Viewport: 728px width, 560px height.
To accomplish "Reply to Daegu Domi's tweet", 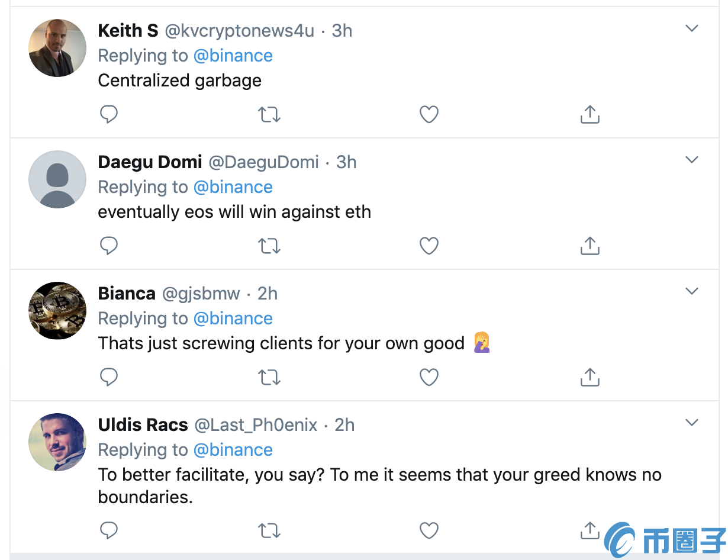I will (x=109, y=246).
